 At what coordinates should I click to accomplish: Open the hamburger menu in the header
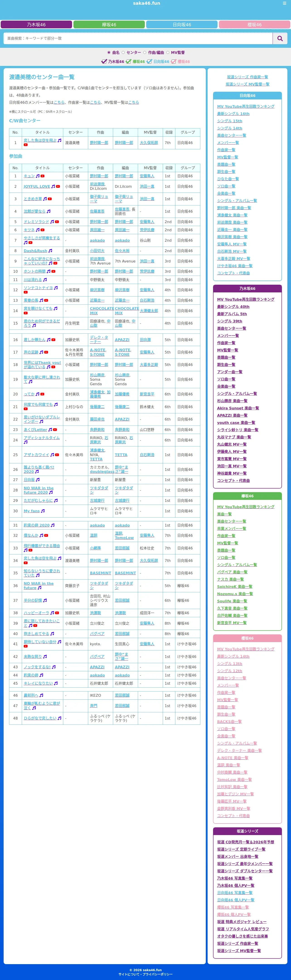click(284, 3)
